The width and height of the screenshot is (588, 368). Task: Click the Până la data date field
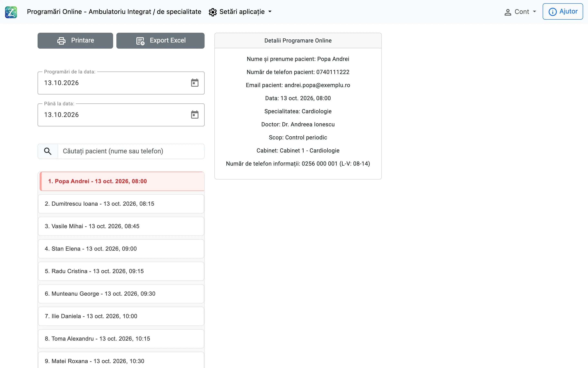coord(121,115)
